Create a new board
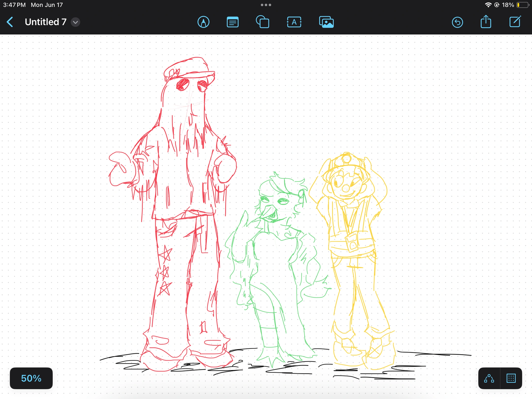532x399 pixels. (515, 22)
